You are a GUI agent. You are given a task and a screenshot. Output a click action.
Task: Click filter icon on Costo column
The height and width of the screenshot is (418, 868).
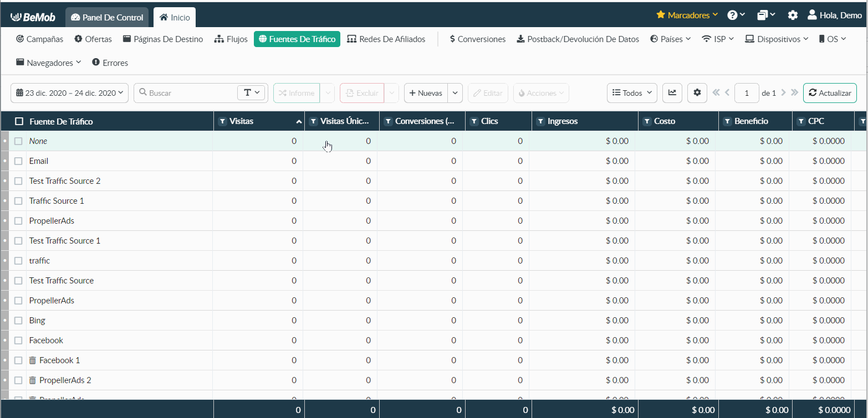click(647, 121)
